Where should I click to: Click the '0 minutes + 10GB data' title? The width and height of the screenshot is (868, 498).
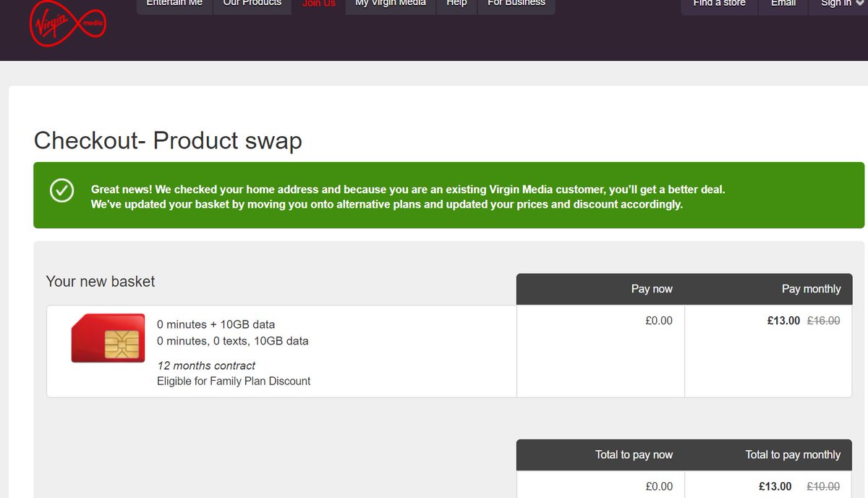216,324
